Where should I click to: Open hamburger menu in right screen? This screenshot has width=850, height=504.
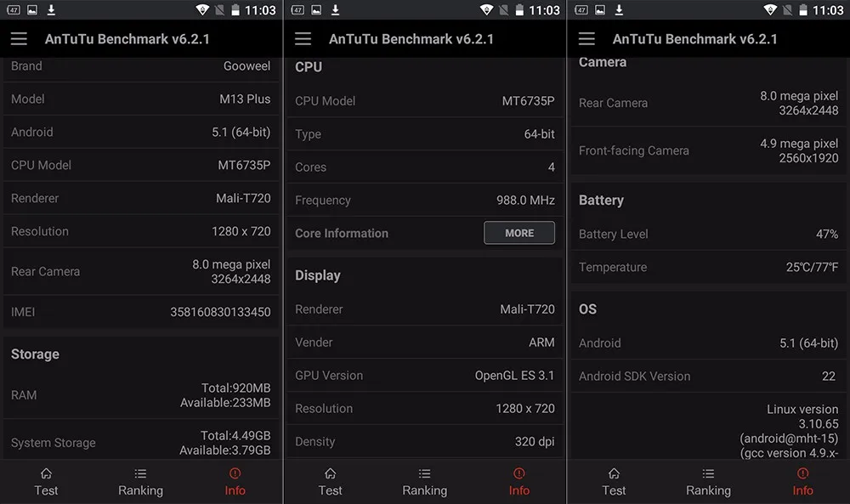[x=586, y=38]
